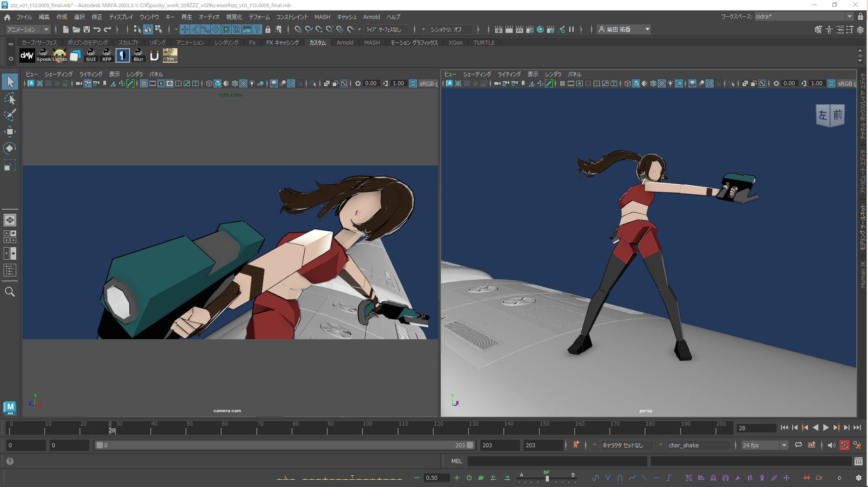Open the アニメーション menu set dropdown
868x487 pixels.
point(28,29)
